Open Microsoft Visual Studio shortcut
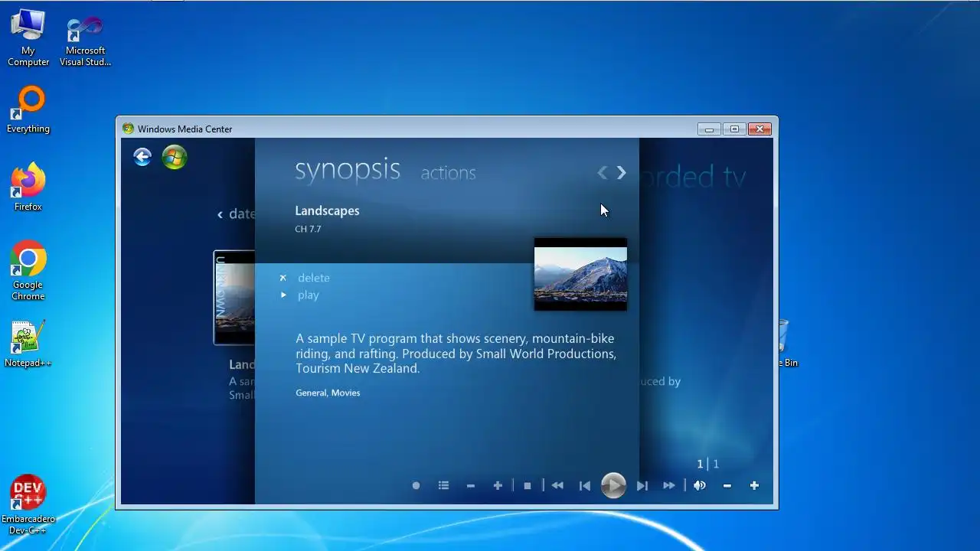The height and width of the screenshot is (551, 980). pyautogui.click(x=85, y=42)
